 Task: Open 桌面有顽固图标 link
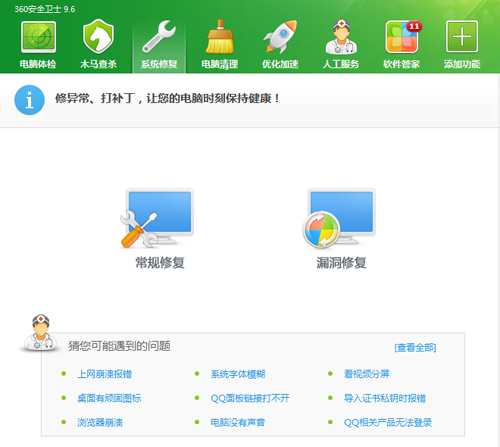pos(109,398)
